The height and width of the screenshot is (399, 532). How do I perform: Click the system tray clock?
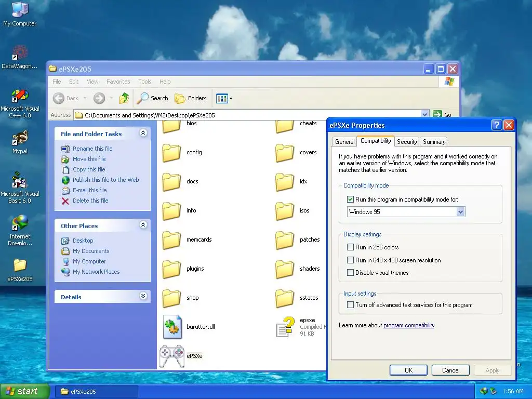coord(513,392)
